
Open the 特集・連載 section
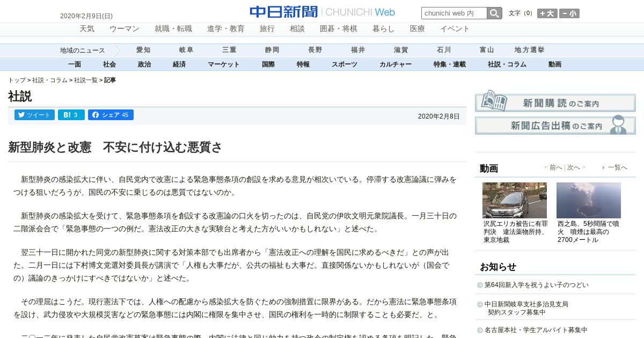click(450, 64)
